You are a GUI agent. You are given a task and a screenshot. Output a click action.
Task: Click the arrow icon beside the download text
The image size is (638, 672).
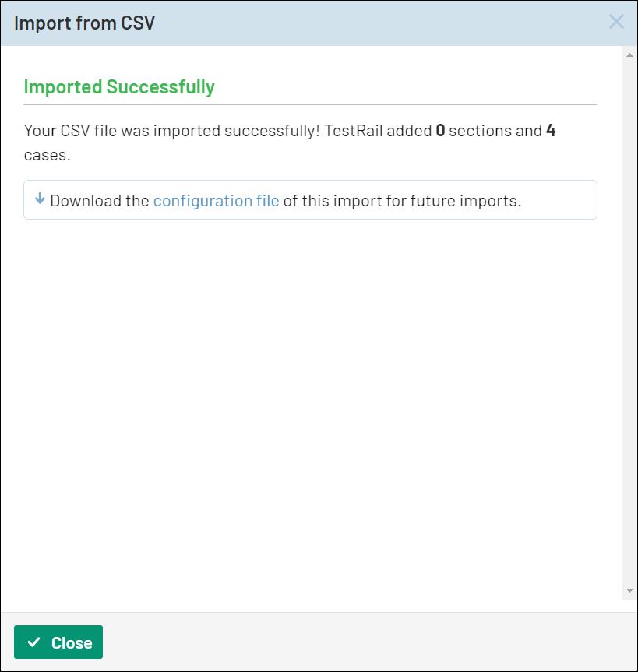pyautogui.click(x=39, y=200)
